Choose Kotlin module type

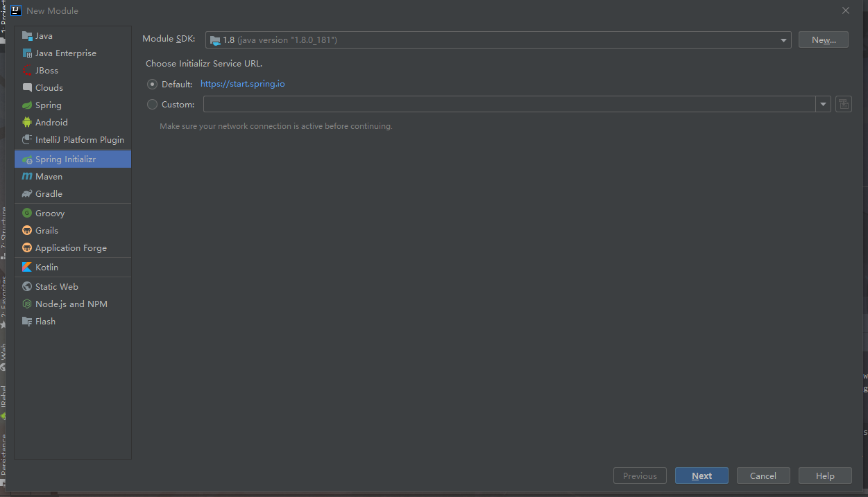click(73, 267)
